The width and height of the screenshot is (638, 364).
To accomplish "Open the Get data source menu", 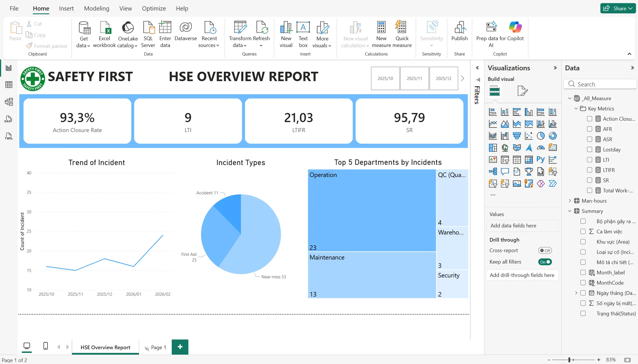I will [x=83, y=34].
